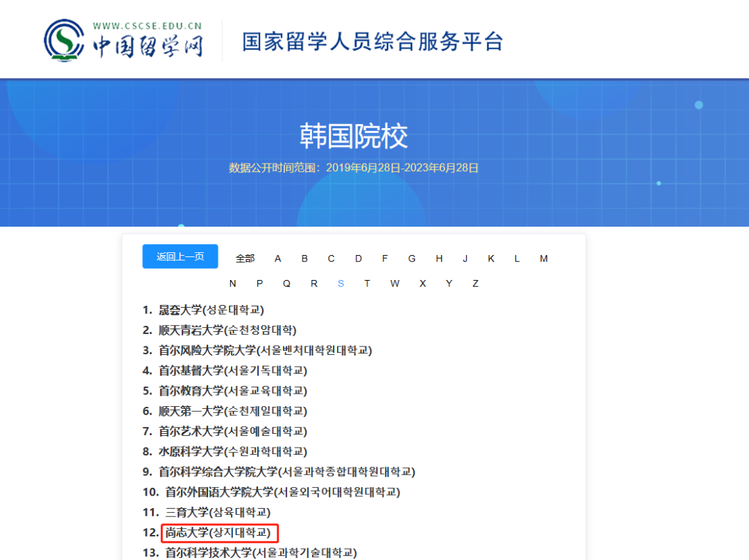
Task: Filter universities by letter H
Action: 439,259
